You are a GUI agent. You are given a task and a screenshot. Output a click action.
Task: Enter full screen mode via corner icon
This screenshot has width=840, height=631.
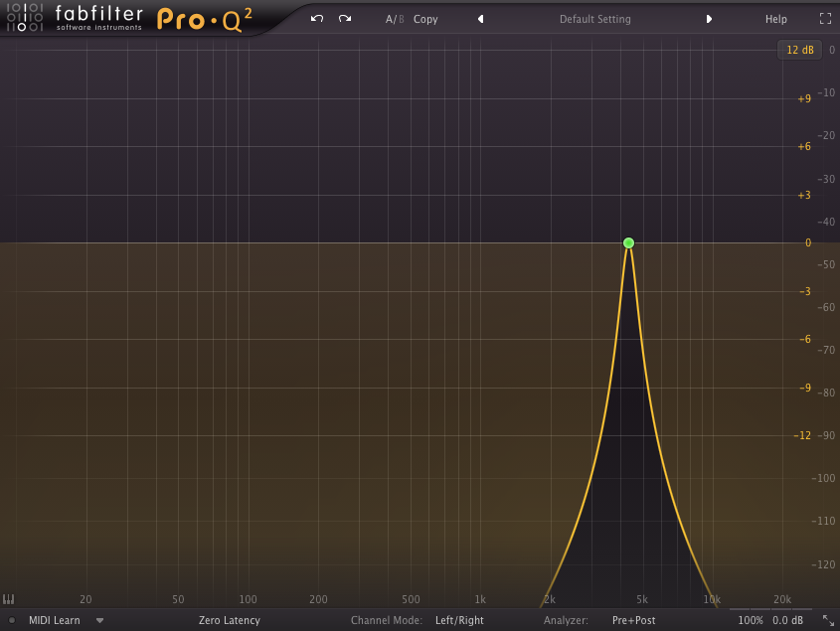[x=825, y=19]
